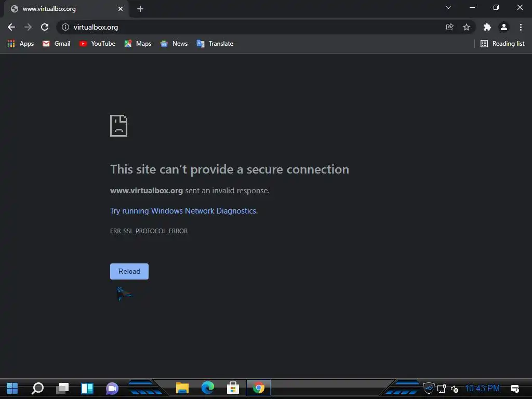Open the YouTube bookmark
Viewport: 532px width, 399px height.
coord(97,44)
